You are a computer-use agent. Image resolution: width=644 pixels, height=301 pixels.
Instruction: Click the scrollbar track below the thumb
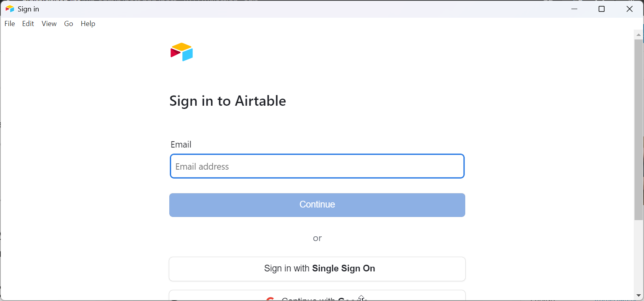point(639,256)
